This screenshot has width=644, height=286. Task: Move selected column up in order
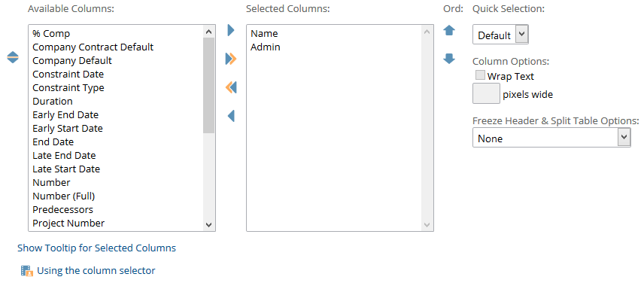[x=449, y=30]
